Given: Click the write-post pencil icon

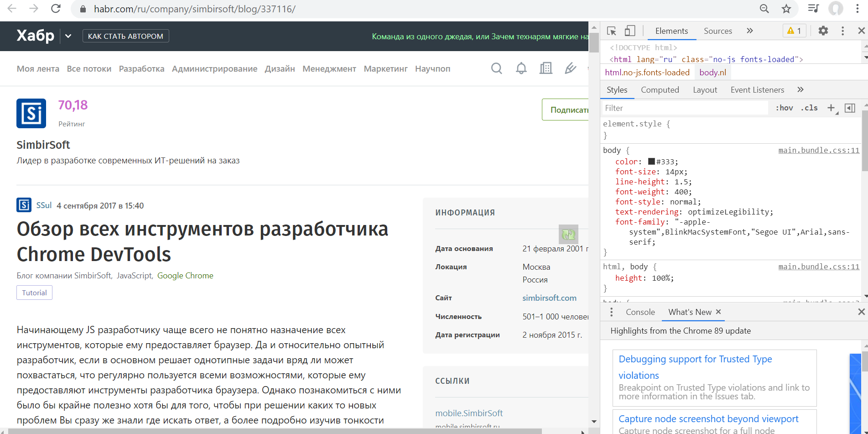Looking at the screenshot, I should pyautogui.click(x=570, y=68).
